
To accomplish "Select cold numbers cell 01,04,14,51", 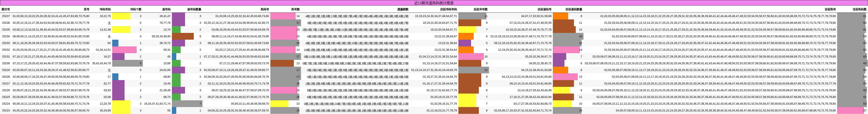I will [103, 50].
